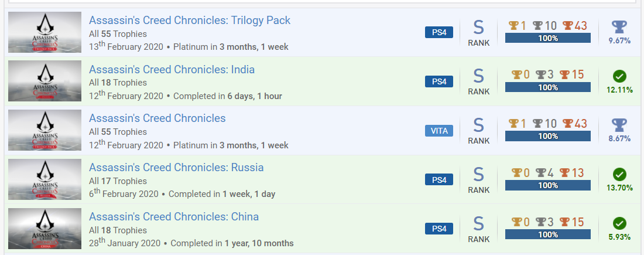Open the Chronicles China cover thumbnail

tap(44, 229)
